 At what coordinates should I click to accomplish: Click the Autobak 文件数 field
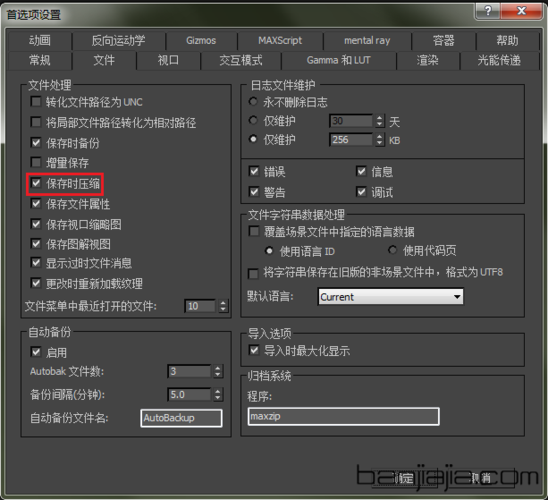click(x=189, y=371)
